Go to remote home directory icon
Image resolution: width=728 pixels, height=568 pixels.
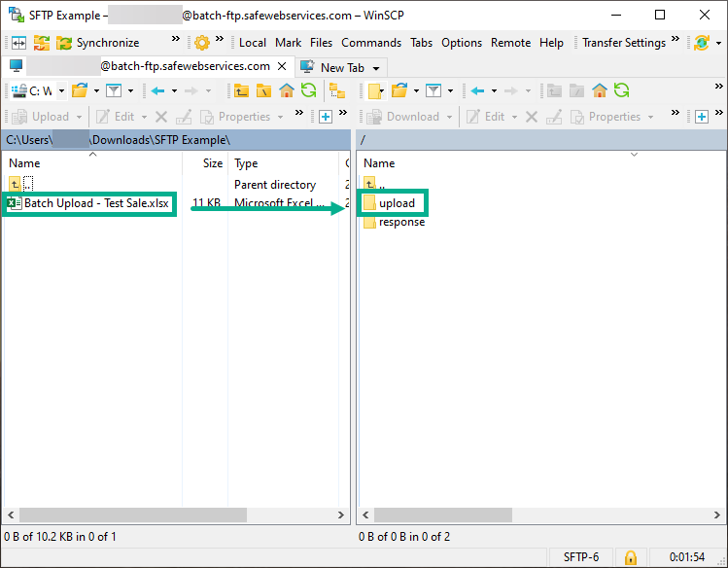point(600,90)
